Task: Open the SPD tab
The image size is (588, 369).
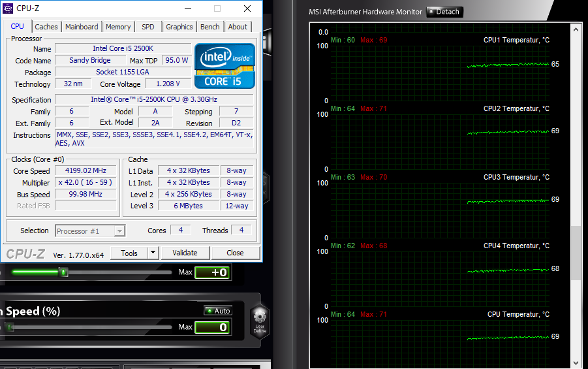Action: pos(147,27)
